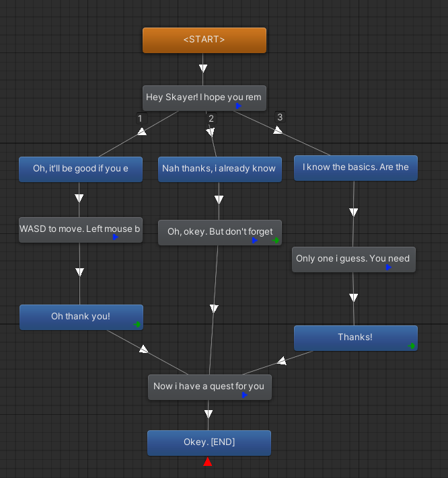This screenshot has width=448, height=478.
Task: Click the green arrow on the Oh, okey node
Action: coord(276,240)
